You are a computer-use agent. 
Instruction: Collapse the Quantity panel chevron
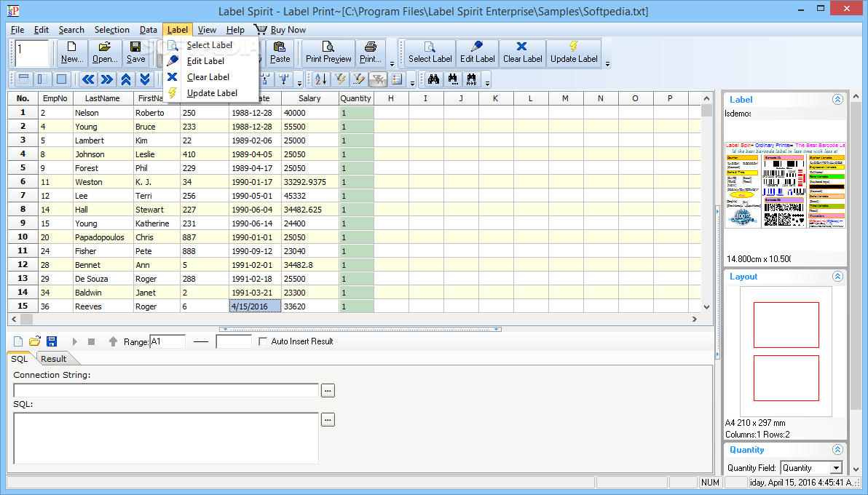(837, 450)
